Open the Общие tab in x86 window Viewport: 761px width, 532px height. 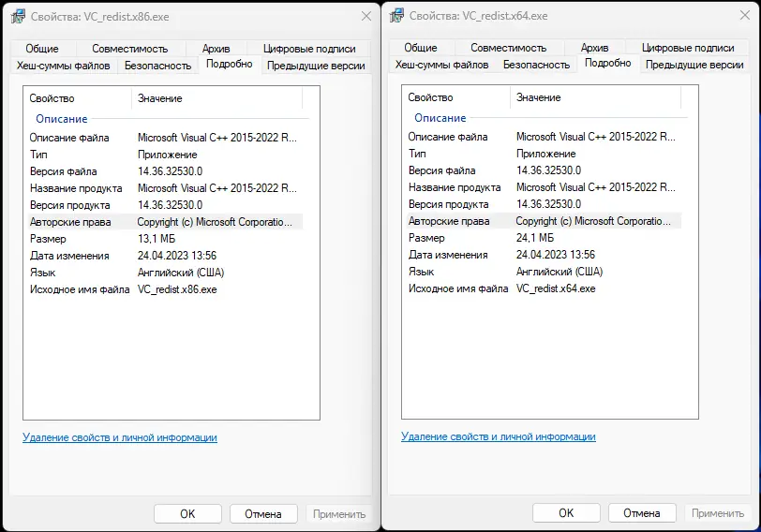point(42,49)
